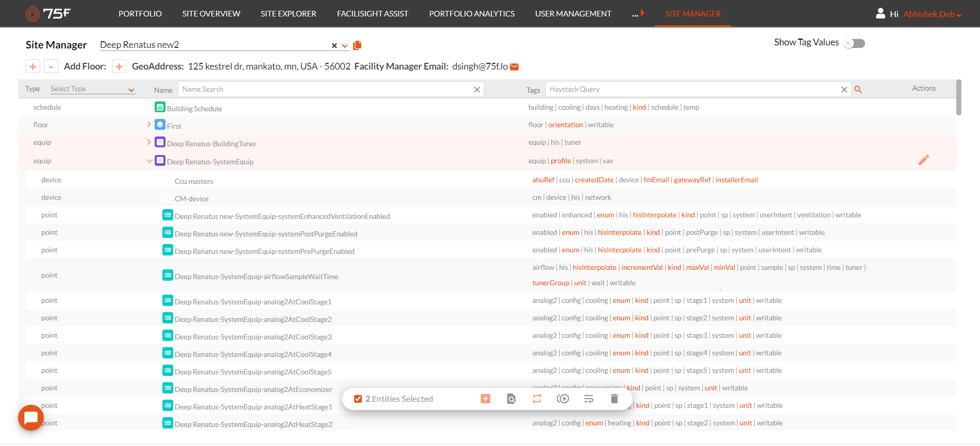980x446 pixels.
Task: Click the orange facility manager email icon
Action: (x=514, y=67)
